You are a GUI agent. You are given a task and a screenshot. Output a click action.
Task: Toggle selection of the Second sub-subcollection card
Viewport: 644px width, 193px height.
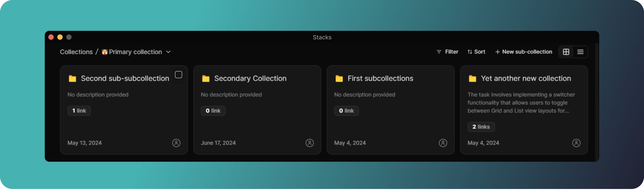pos(178,74)
